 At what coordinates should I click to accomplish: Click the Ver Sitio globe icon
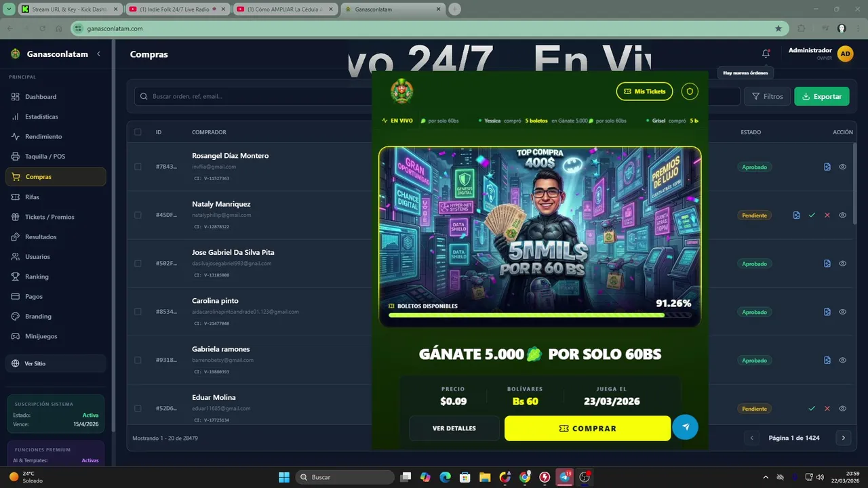[16, 364]
